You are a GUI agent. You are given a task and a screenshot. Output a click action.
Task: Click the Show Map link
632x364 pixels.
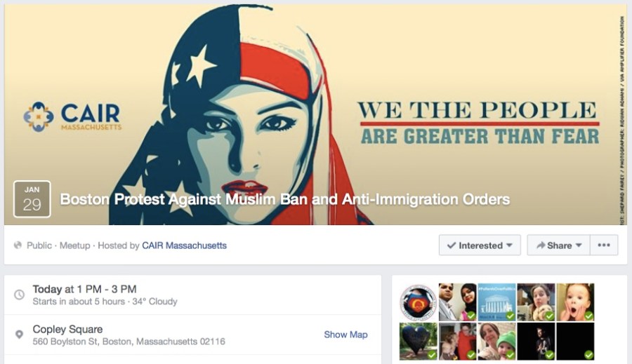345,335
